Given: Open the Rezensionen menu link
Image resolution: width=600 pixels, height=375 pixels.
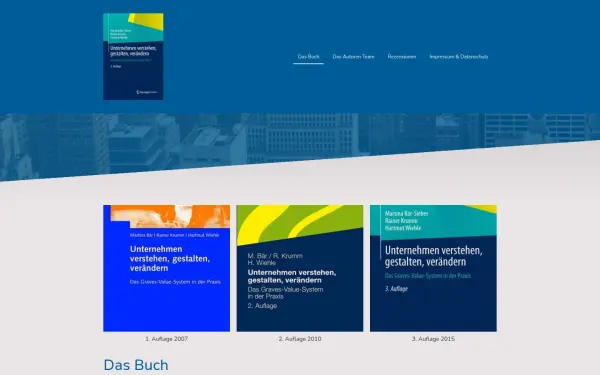Looking at the screenshot, I should click(x=402, y=57).
